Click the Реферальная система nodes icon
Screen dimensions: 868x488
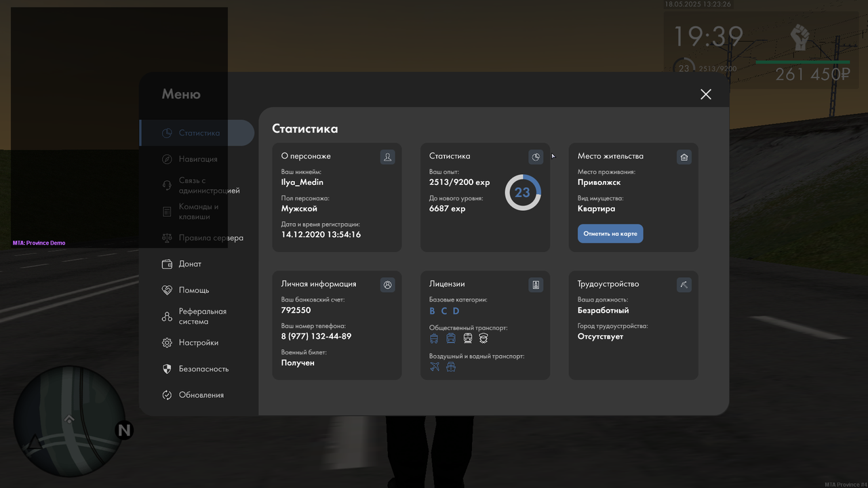click(x=167, y=317)
